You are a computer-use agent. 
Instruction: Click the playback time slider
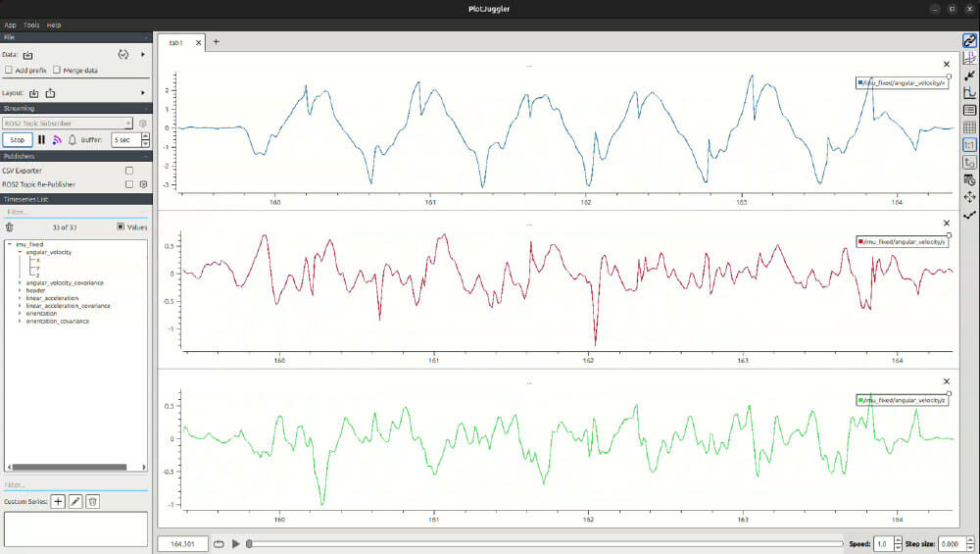pyautogui.click(x=544, y=543)
